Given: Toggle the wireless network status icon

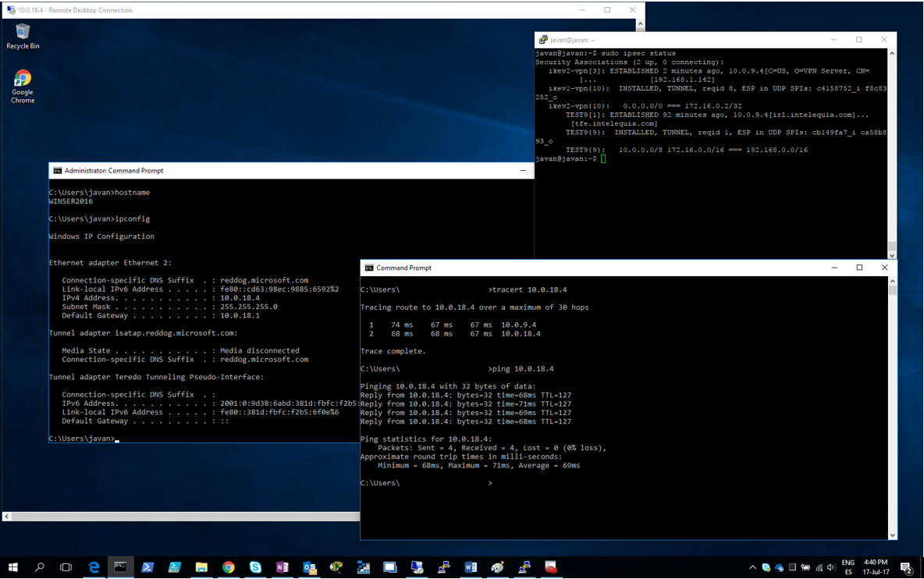Looking at the screenshot, I should pos(819,567).
